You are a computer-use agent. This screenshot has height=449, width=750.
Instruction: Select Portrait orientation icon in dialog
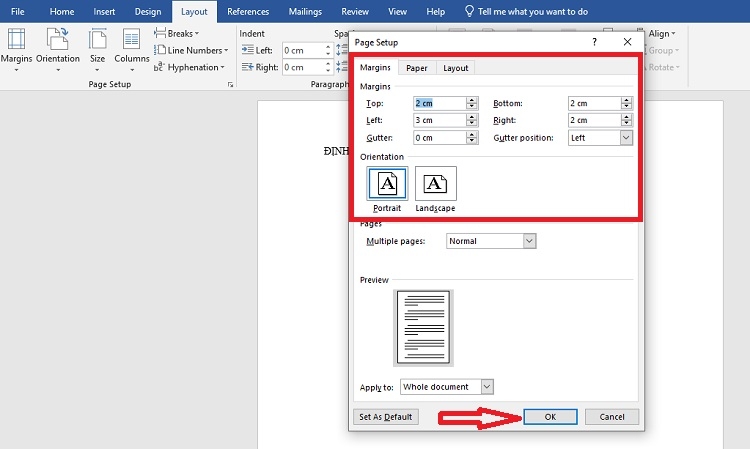click(387, 184)
